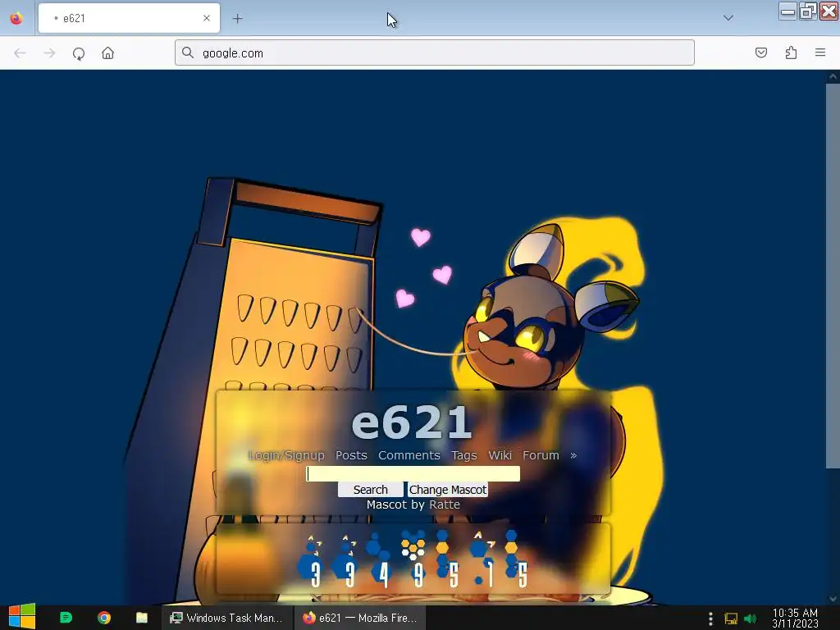Launch Chrome from the taskbar
Screen dimensions: 840x630
(x=104, y=618)
